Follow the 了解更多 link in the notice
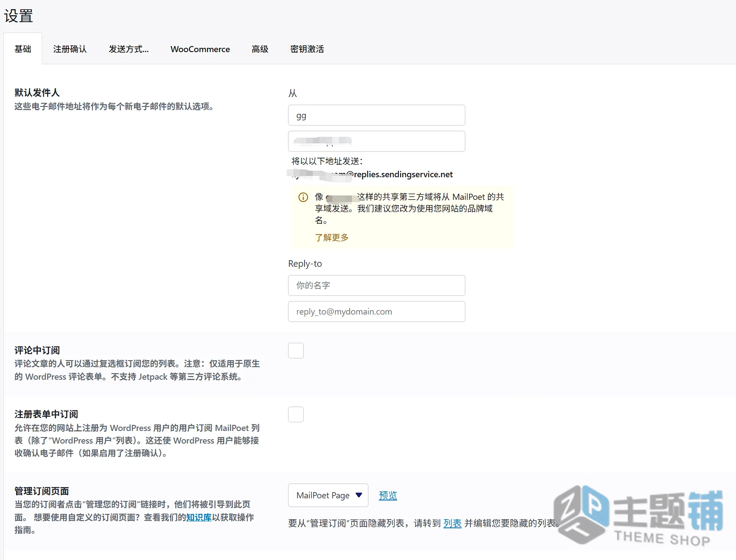The height and width of the screenshot is (560, 736). coord(332,238)
